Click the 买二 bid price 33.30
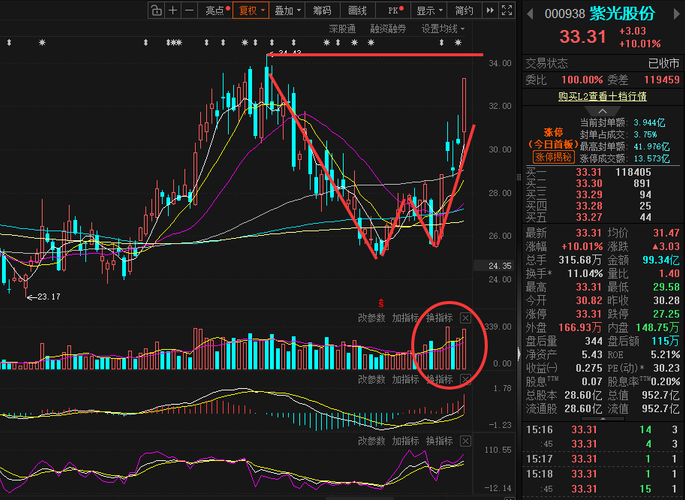Image resolution: width=685 pixels, height=500 pixels. (x=588, y=183)
